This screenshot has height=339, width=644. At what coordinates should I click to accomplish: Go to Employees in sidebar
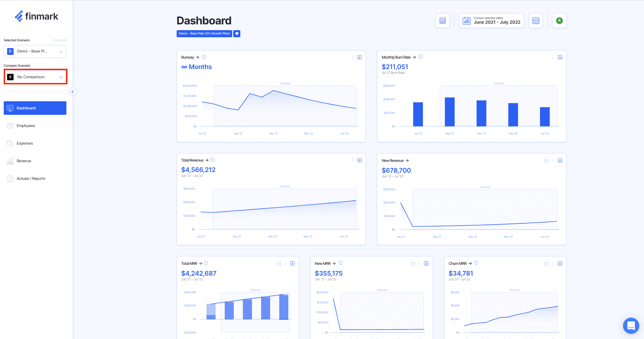(26, 126)
